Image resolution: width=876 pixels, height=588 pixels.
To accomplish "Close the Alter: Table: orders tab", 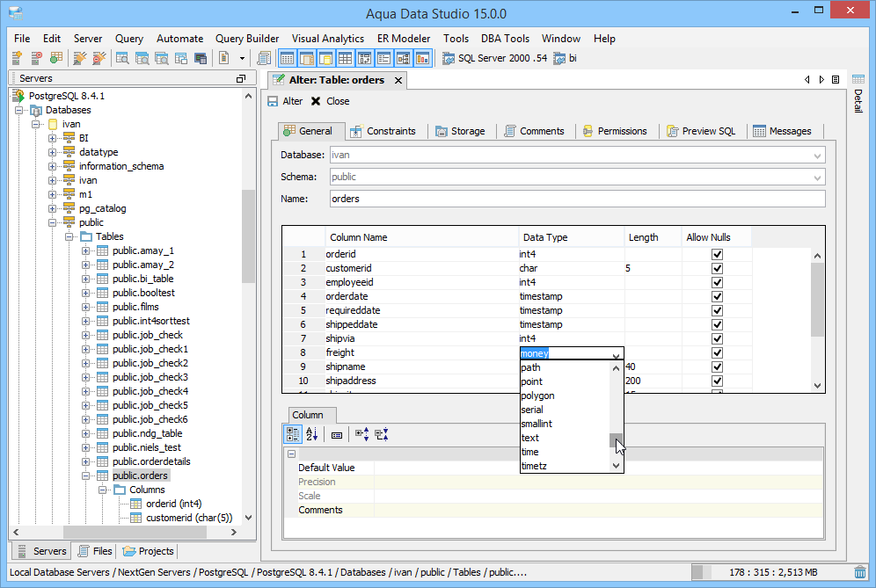I will 398,80.
